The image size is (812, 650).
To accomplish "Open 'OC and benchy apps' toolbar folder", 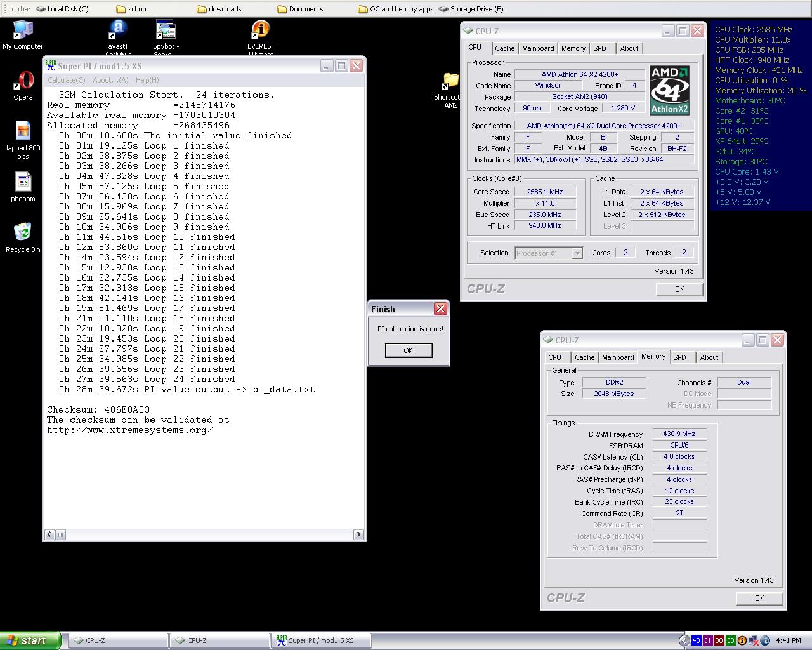I will click(396, 9).
